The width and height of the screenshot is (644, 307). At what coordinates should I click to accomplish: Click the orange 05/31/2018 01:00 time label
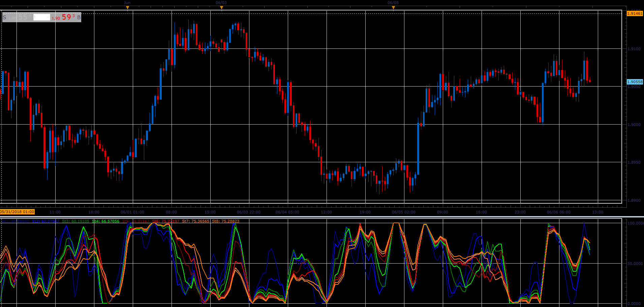(x=17, y=212)
